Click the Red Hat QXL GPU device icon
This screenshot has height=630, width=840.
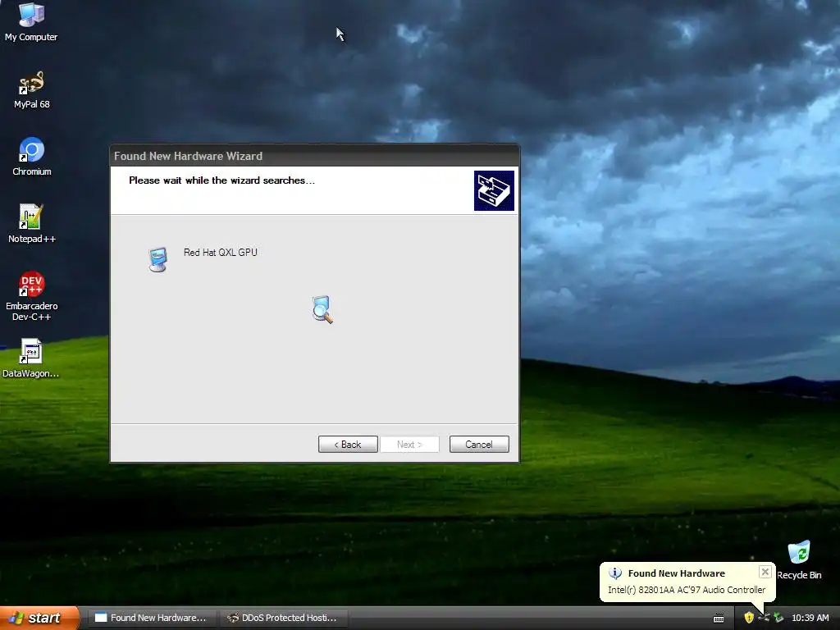pos(158,259)
